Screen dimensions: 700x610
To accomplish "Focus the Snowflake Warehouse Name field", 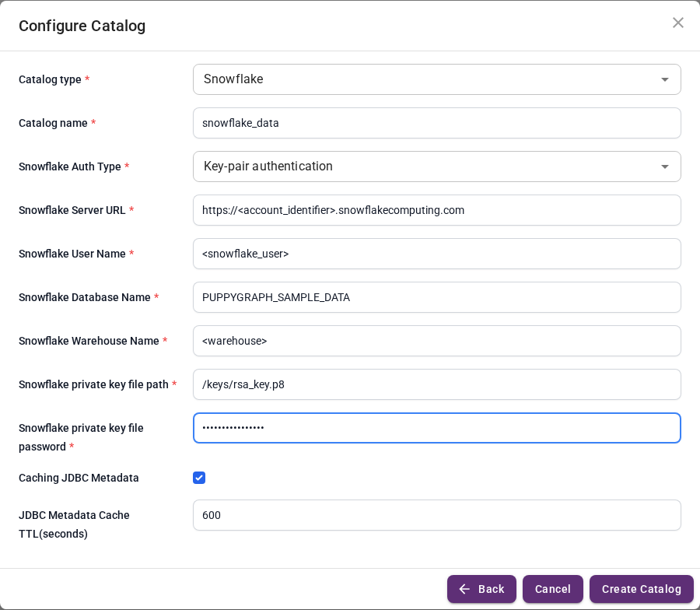I will point(436,341).
